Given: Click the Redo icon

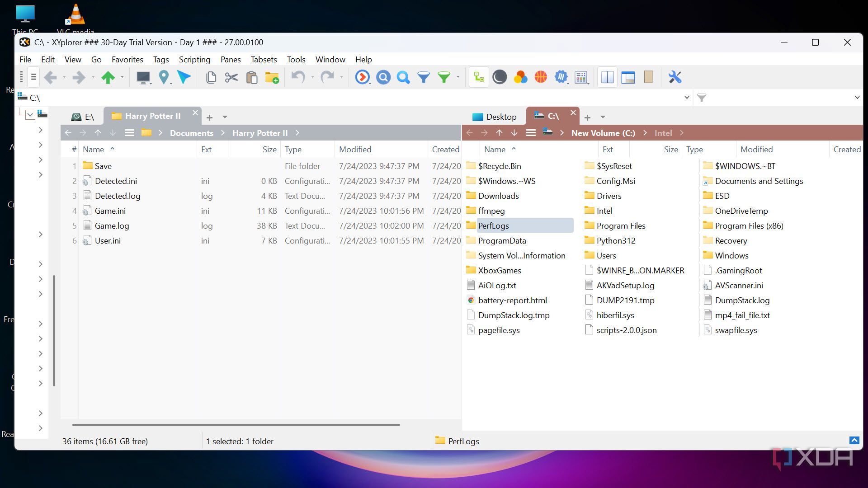Looking at the screenshot, I should pos(327,77).
